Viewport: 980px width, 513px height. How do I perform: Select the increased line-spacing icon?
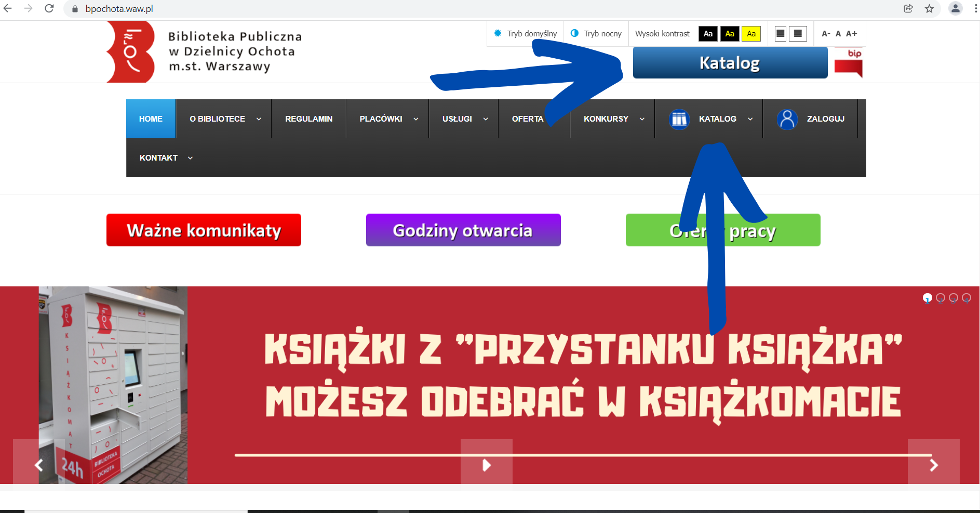point(798,33)
